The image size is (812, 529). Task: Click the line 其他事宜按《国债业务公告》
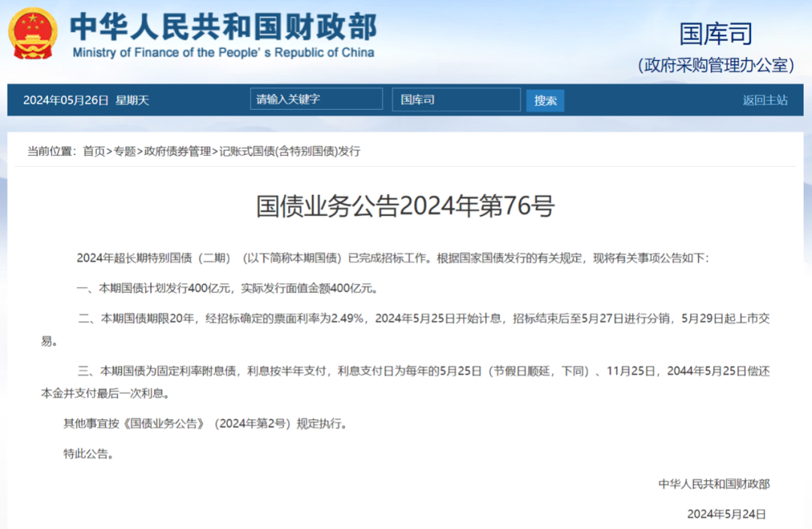tap(208, 424)
